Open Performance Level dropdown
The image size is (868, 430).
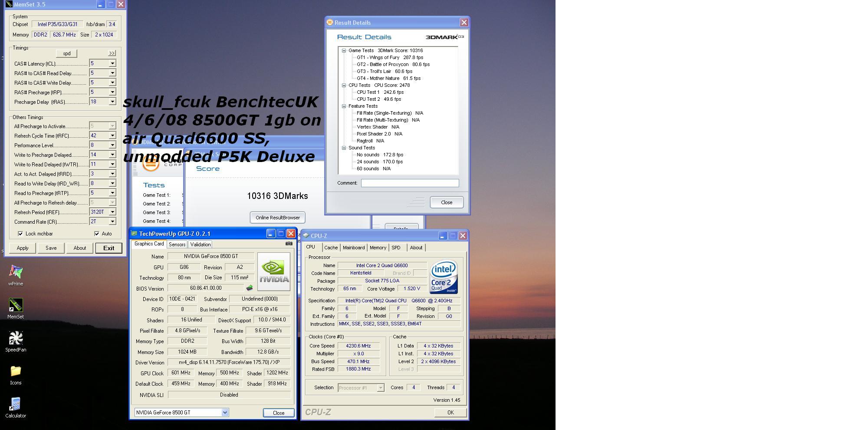point(112,145)
